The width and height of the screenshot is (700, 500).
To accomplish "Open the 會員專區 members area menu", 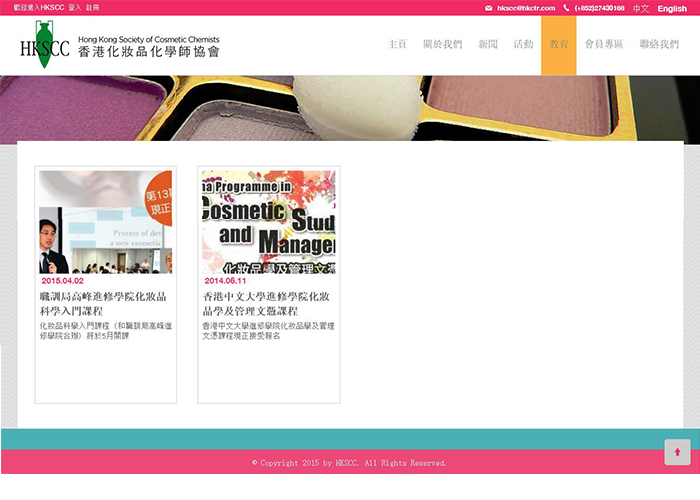I will (604, 45).
